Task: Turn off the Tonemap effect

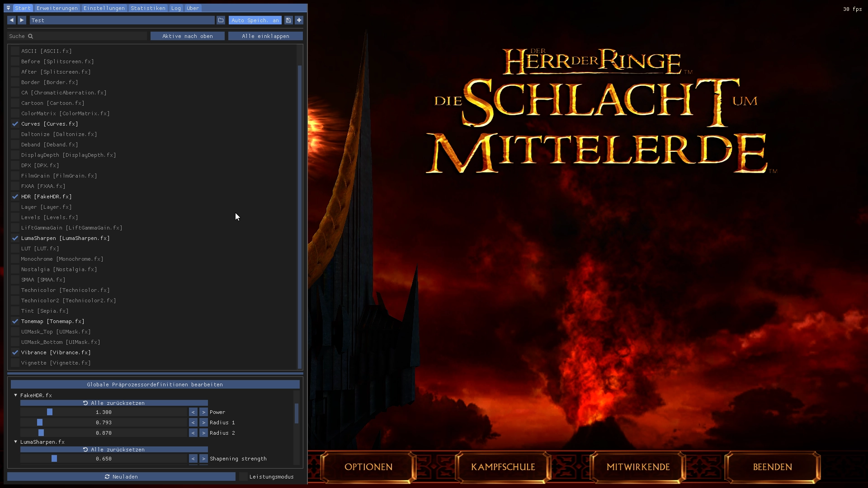Action: tap(15, 321)
